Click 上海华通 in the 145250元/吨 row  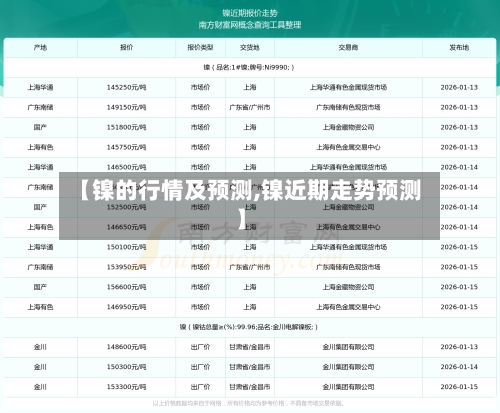click(x=40, y=87)
